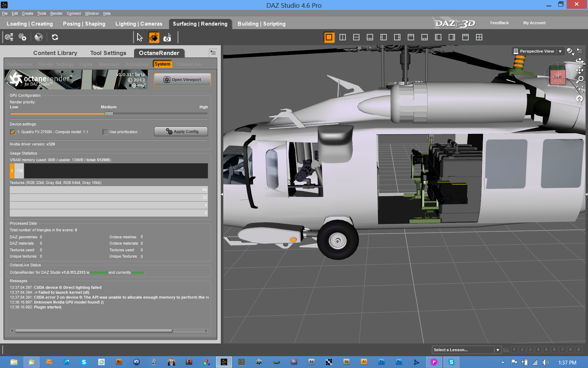Click the VRAM memory usage bar
Screen dimensions: 588x368
[109, 171]
